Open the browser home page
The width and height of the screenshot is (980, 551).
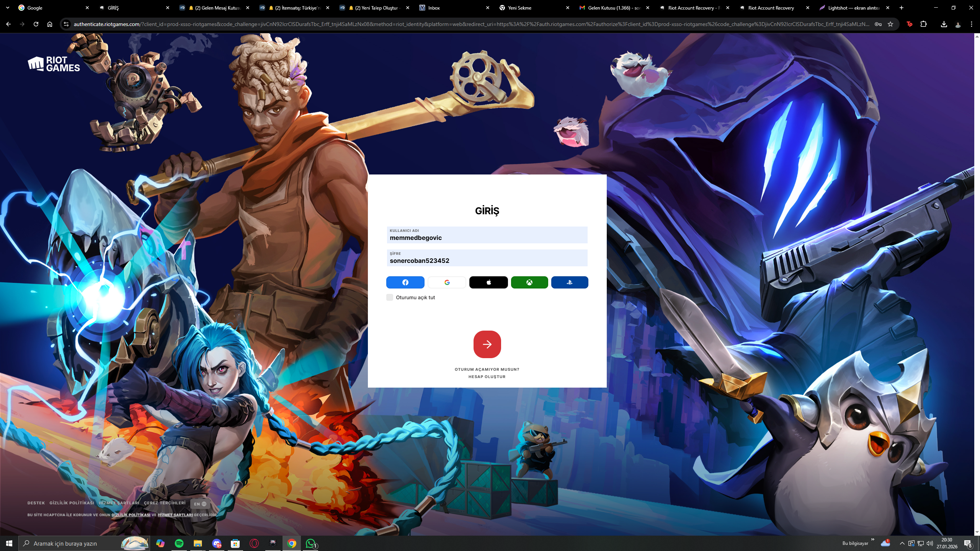[50, 24]
